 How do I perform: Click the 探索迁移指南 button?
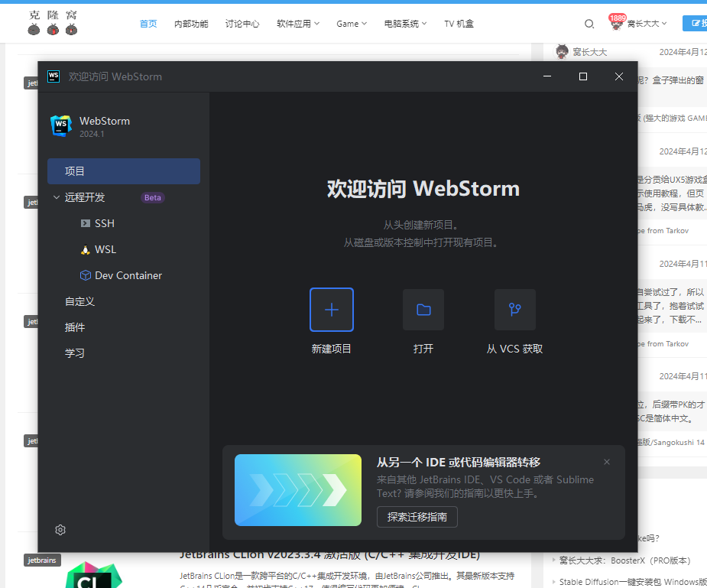[x=417, y=517]
